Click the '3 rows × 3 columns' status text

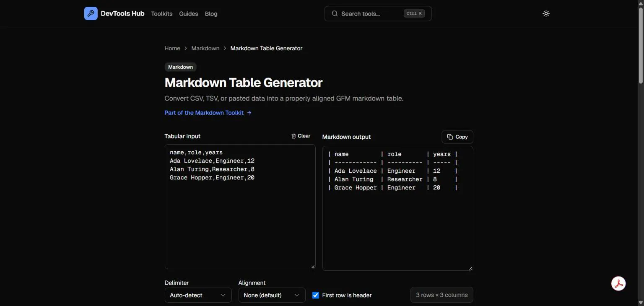[442, 295]
